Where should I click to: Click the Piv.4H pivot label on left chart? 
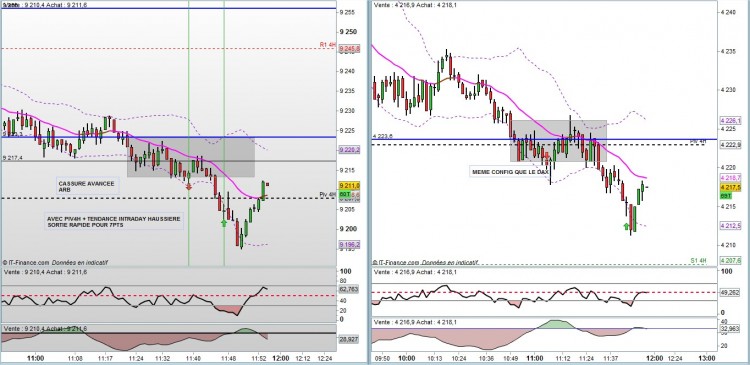click(328, 194)
